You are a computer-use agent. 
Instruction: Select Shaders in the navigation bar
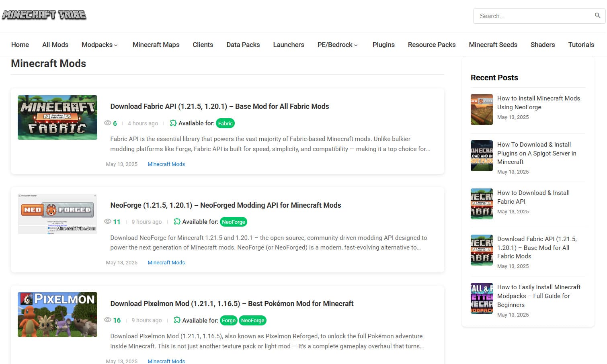543,45
